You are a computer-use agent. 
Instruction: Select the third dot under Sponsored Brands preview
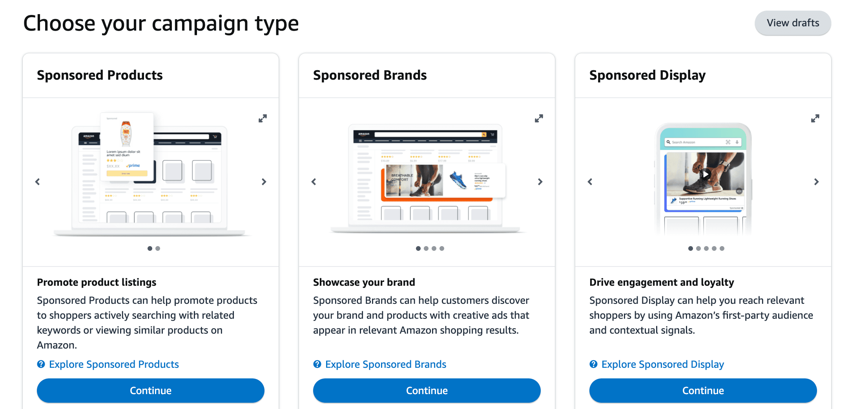(434, 248)
